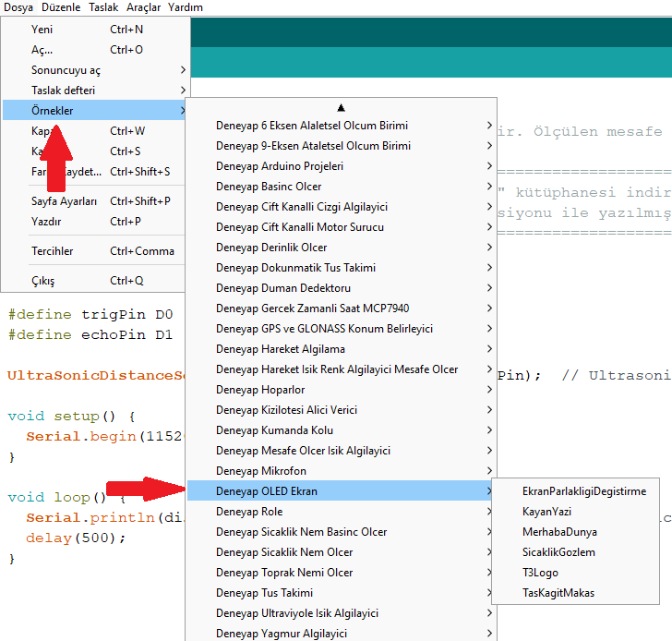
Task: Open the EkranParlakligiDegistirme example
Action: pos(584,491)
